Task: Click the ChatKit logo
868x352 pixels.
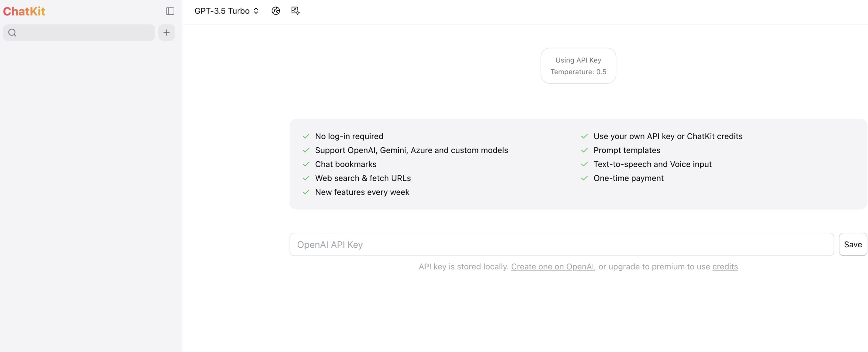Action: [24, 11]
